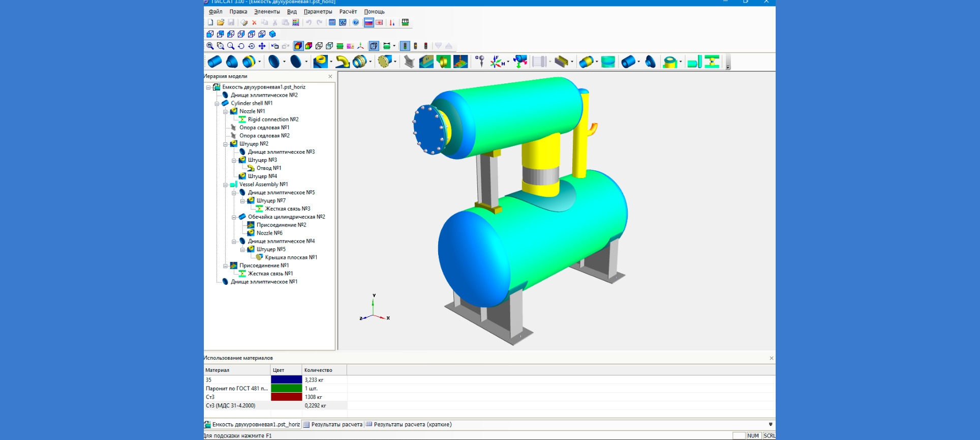Switch to the Результаты расчета tab
980x440 pixels.
(x=333, y=425)
